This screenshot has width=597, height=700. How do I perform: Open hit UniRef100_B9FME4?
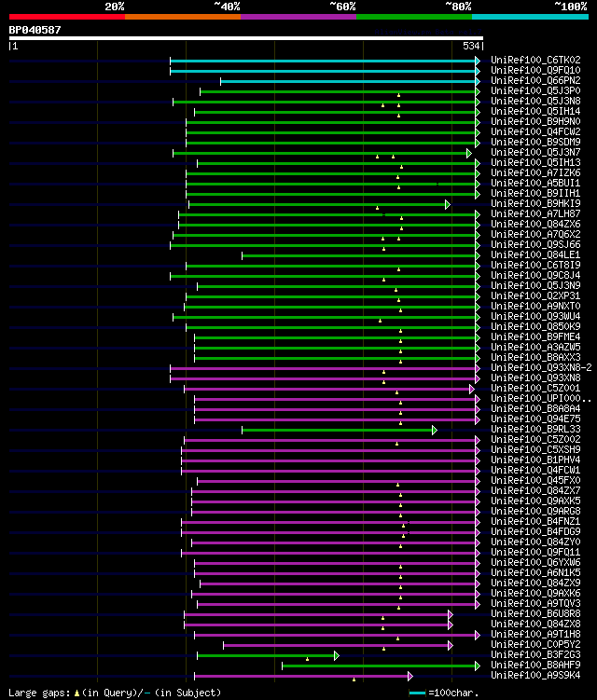pyautogui.click(x=535, y=337)
